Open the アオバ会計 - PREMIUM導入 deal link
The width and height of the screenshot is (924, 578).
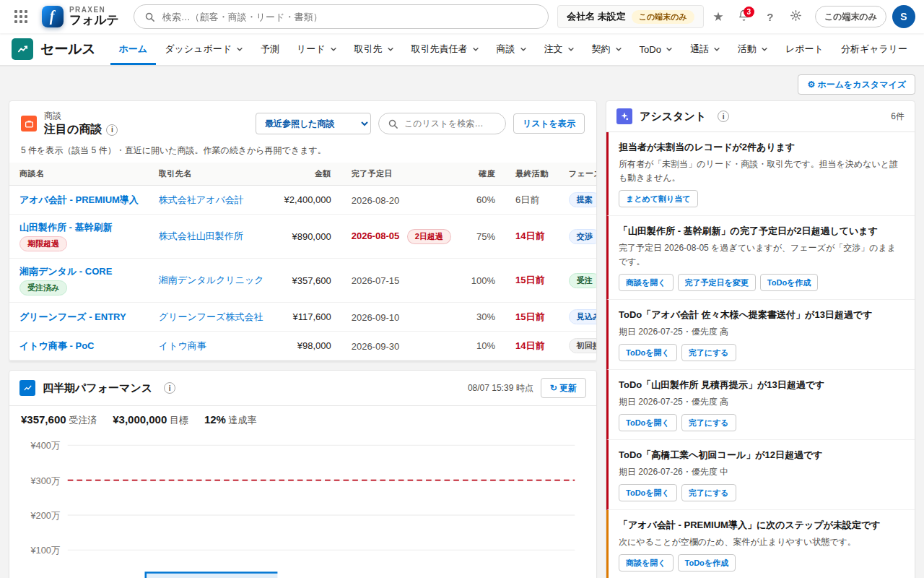coord(79,200)
